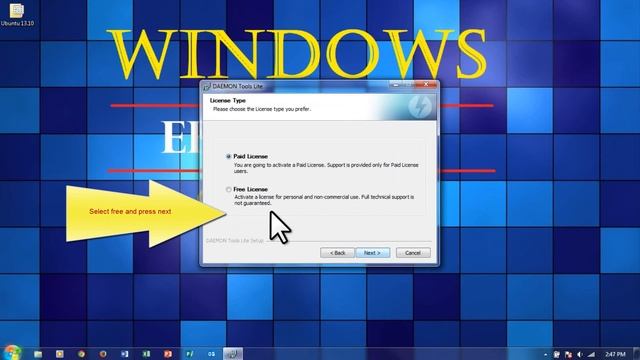Click the media player taskbar icon next to Explorer
The image size is (640, 360).
60,354
